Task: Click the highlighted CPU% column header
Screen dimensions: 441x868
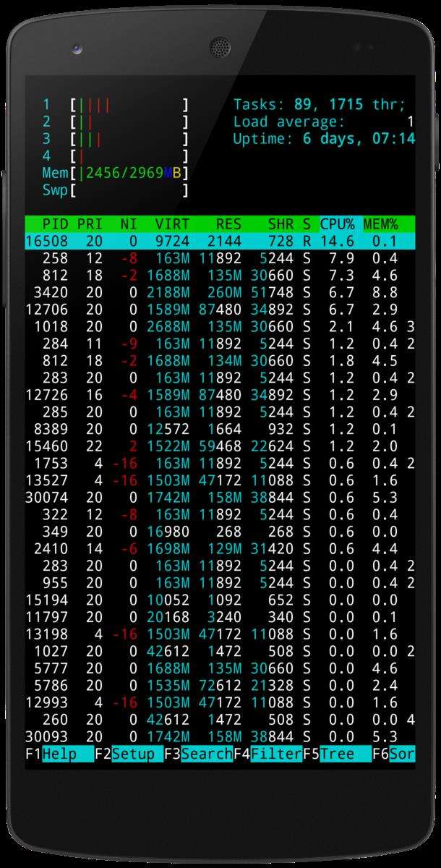Action: click(337, 224)
